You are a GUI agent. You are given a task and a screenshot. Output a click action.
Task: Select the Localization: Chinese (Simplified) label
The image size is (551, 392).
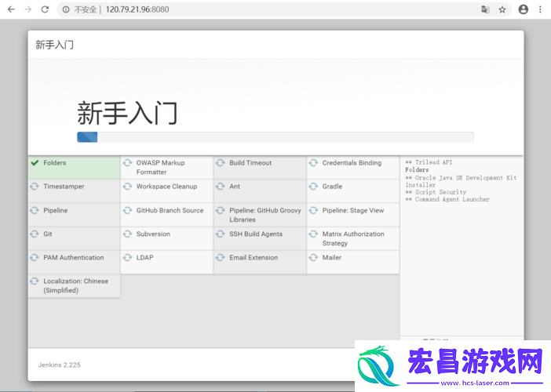(x=75, y=285)
